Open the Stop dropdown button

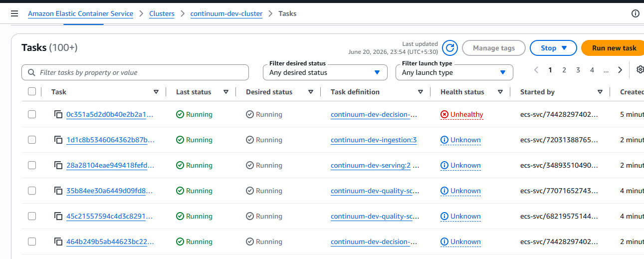tap(553, 48)
